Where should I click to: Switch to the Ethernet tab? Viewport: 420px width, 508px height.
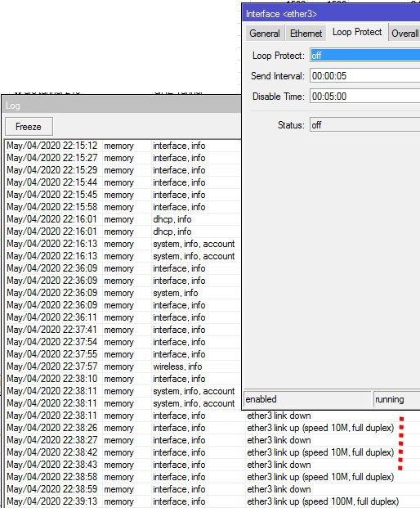tap(306, 34)
